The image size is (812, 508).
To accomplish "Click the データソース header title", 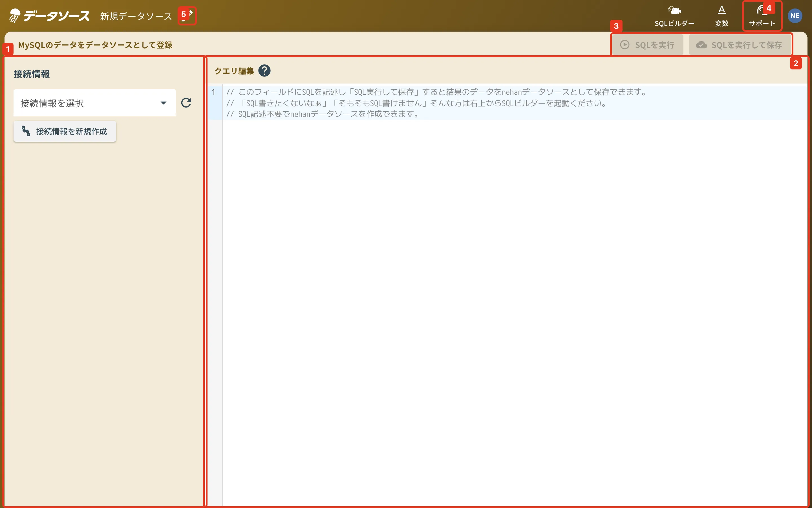I will 57,16.
